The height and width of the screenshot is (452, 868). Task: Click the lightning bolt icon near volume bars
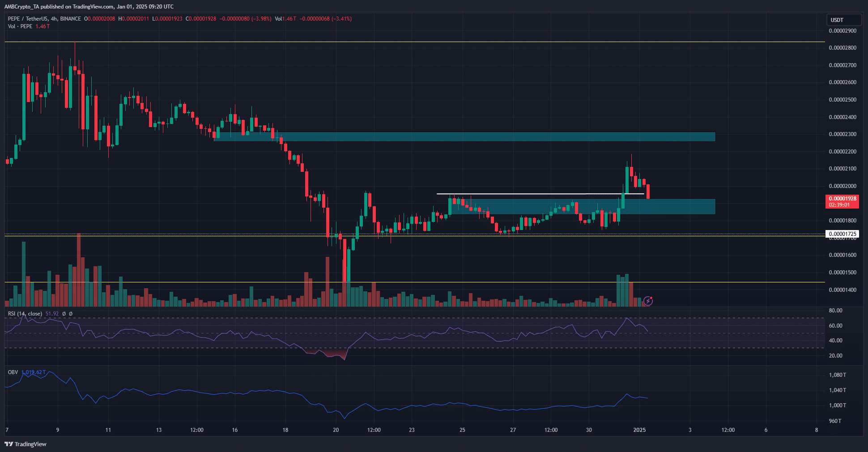click(648, 301)
